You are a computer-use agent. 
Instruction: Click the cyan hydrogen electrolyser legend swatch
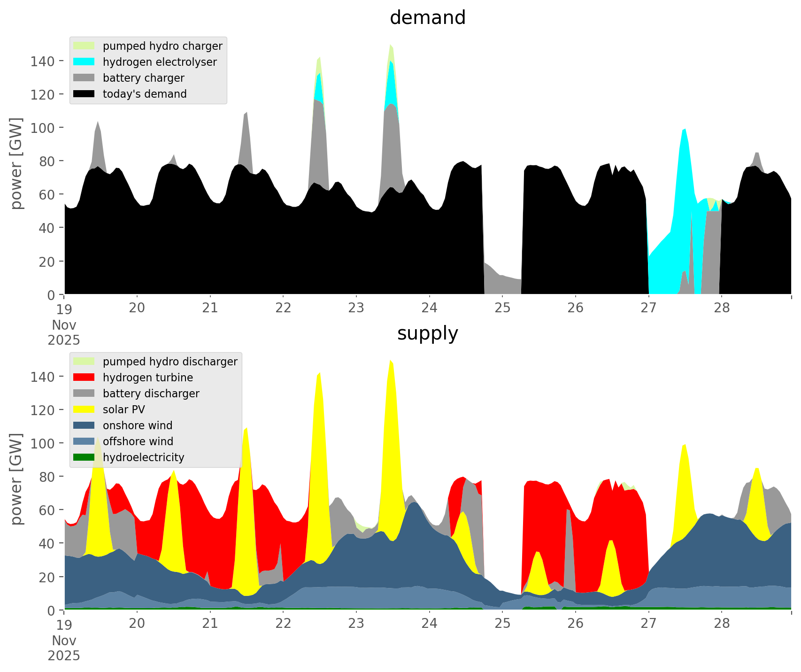tap(84, 62)
